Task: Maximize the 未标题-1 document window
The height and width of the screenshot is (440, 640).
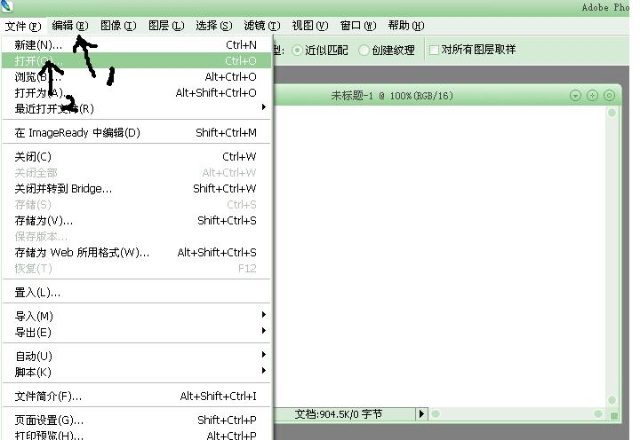Action: pyautogui.click(x=592, y=95)
